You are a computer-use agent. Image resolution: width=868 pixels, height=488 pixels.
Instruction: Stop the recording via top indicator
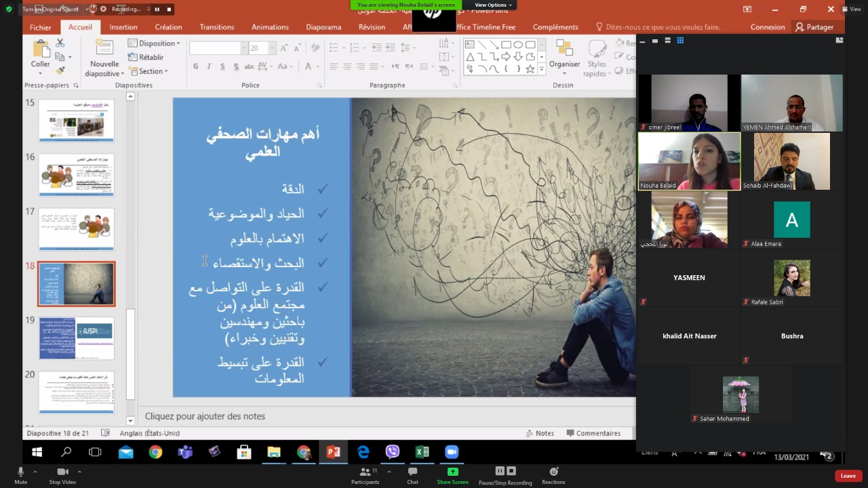click(x=169, y=9)
